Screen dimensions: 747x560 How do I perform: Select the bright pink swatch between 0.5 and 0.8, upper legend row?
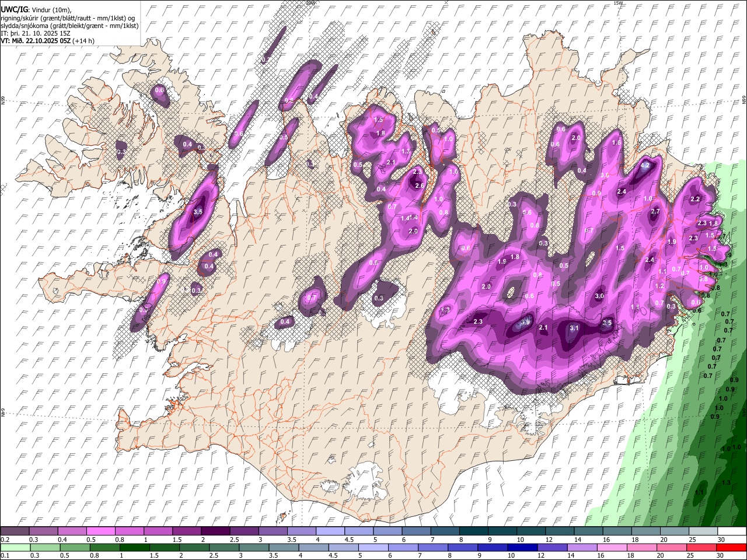(101, 531)
